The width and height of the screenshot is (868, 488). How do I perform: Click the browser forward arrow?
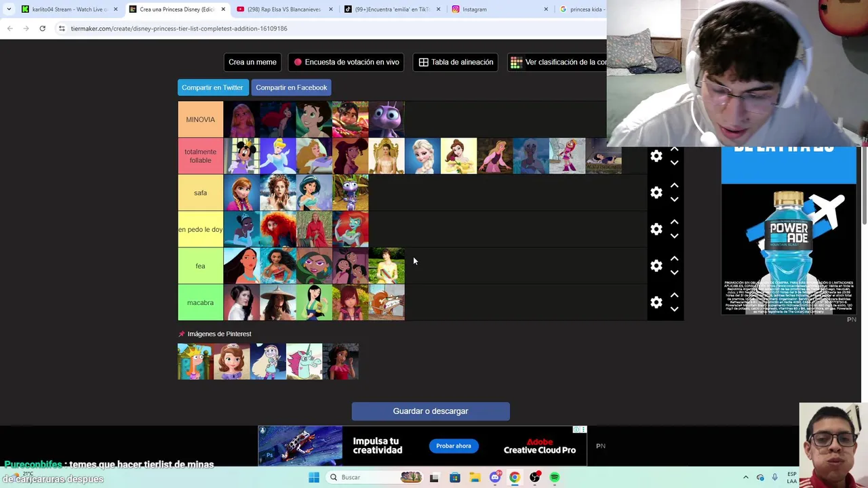coord(26,28)
